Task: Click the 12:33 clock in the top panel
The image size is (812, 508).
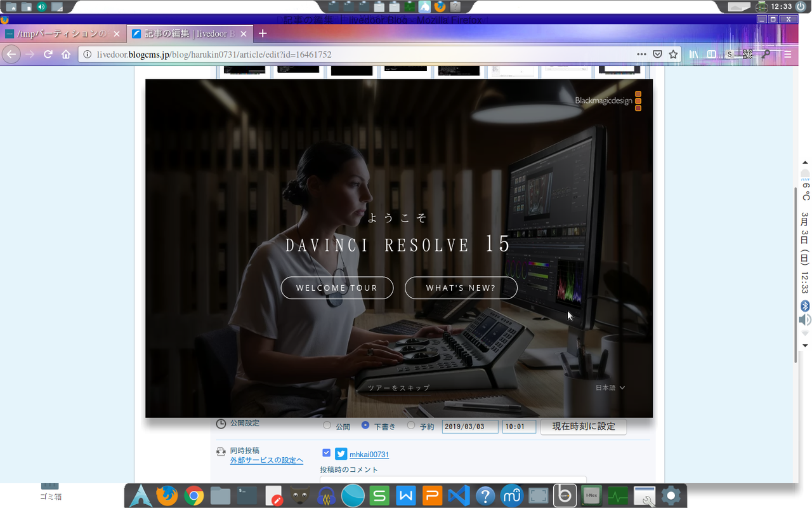Action: tap(781, 6)
